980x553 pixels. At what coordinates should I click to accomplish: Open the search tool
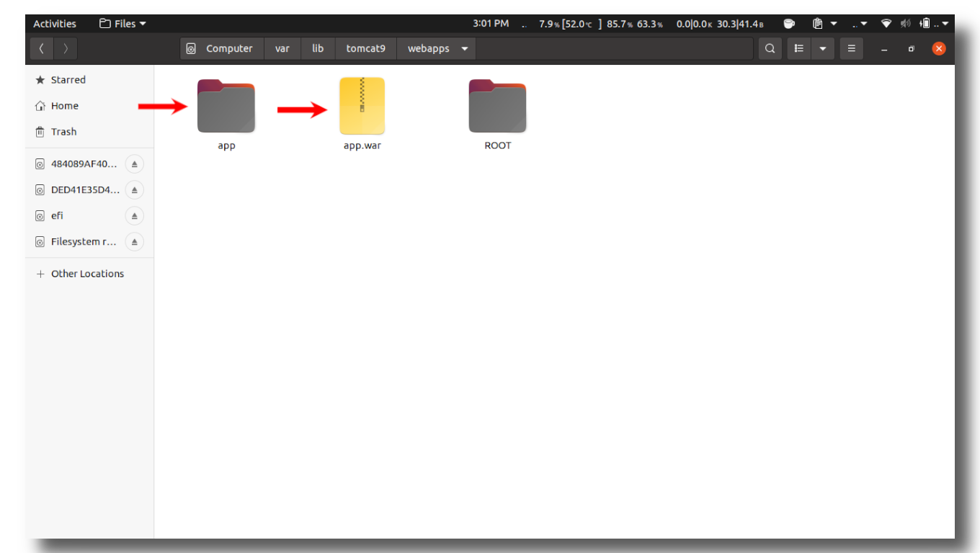[770, 48]
